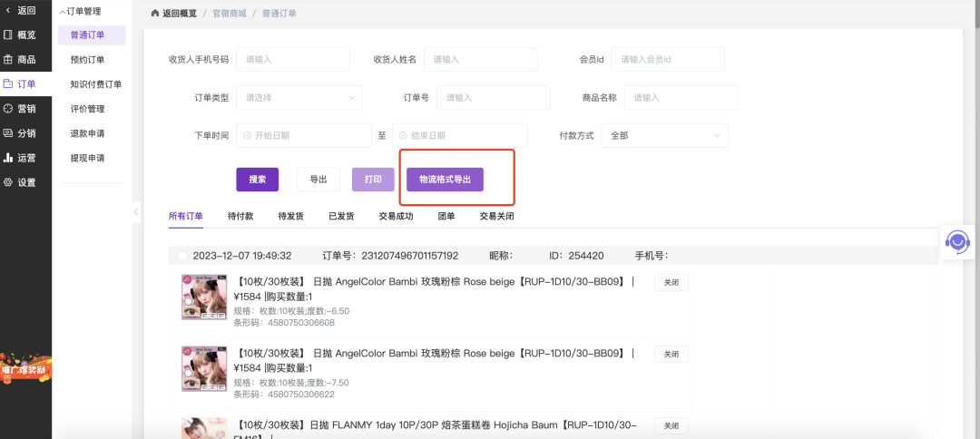Focus the 收货人姓名 input field

(x=481, y=59)
